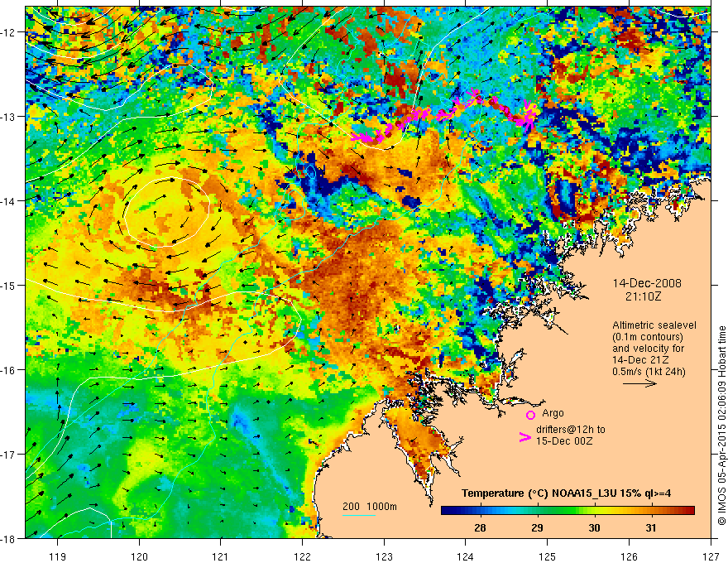The image size is (728, 563).
Task: Click inside the closed white eddy contour
Action: point(166,213)
